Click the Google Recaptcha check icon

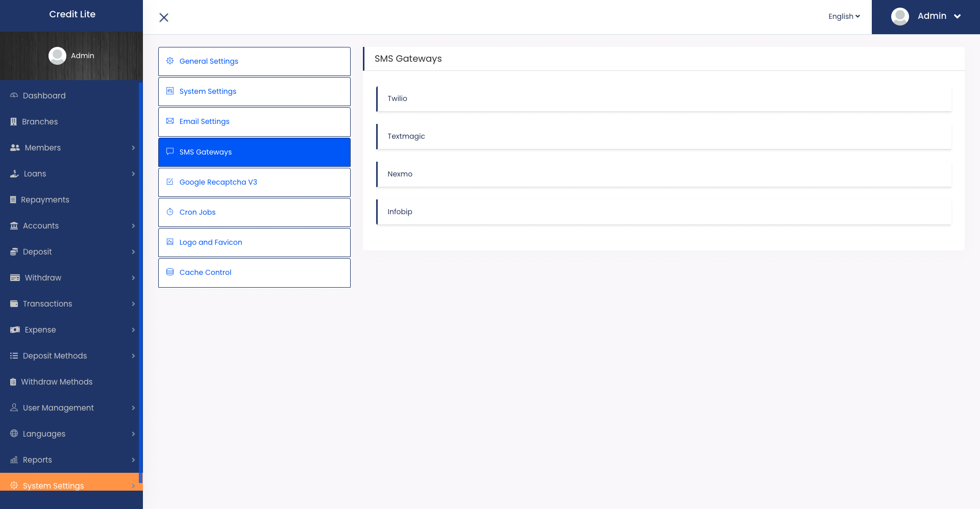tap(170, 182)
